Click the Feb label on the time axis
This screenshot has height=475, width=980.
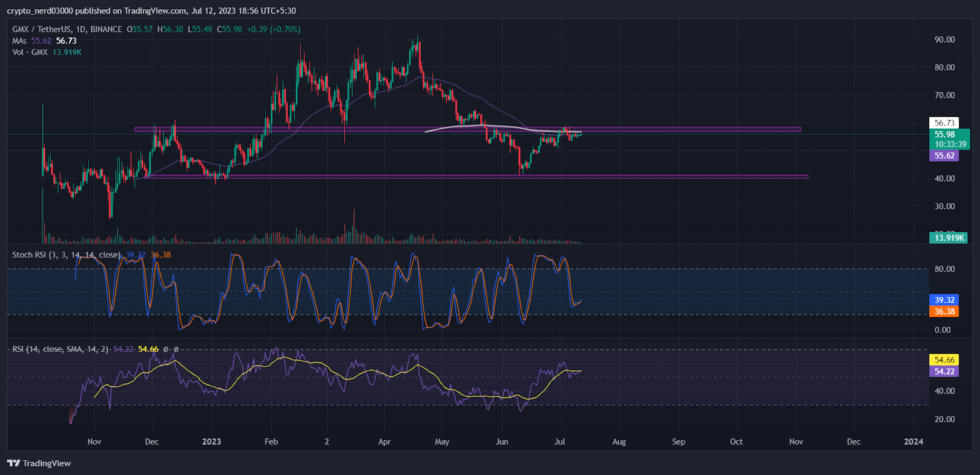[271, 442]
